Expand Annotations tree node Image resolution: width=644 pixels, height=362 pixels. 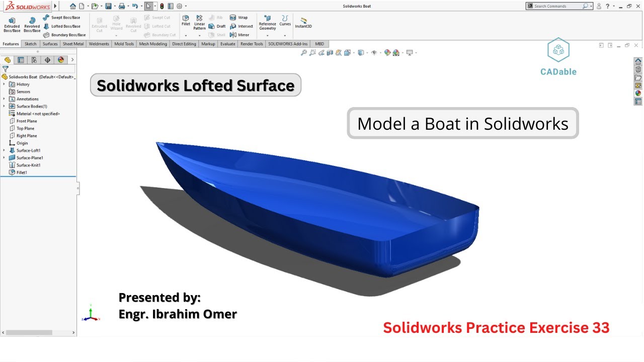(x=4, y=99)
